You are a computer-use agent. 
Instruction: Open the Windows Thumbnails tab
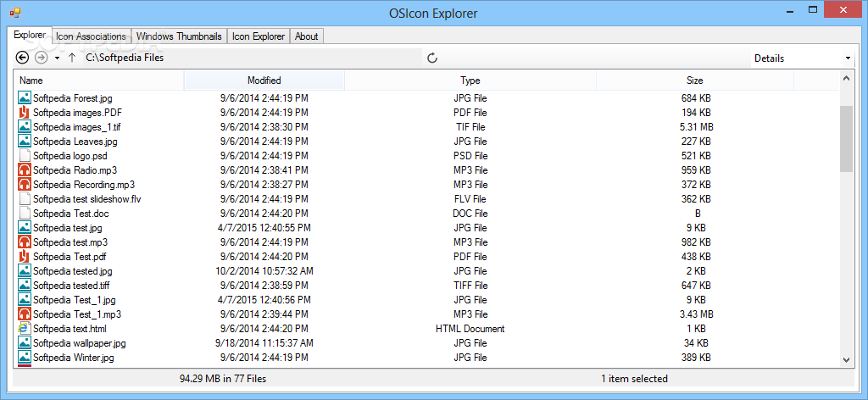tap(180, 36)
